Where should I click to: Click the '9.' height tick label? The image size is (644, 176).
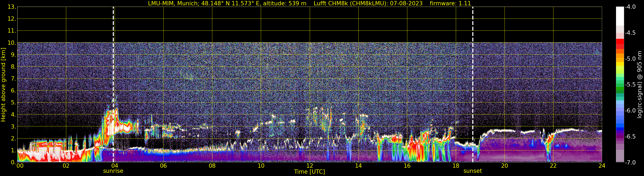(13, 55)
